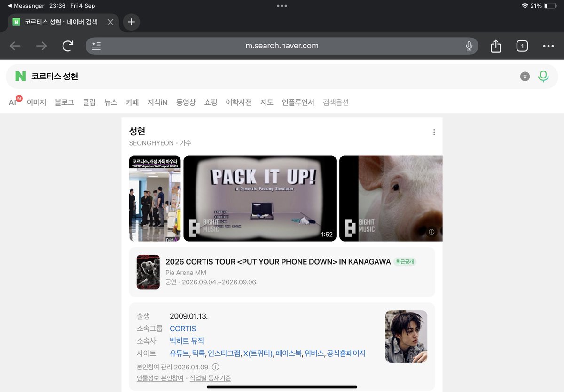The width and height of the screenshot is (564, 392).
Task: Click the Pia Arena MM venue text
Action: coord(186,273)
